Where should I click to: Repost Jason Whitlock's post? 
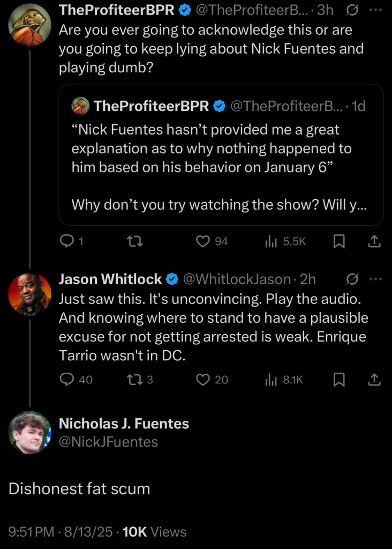pyautogui.click(x=131, y=380)
